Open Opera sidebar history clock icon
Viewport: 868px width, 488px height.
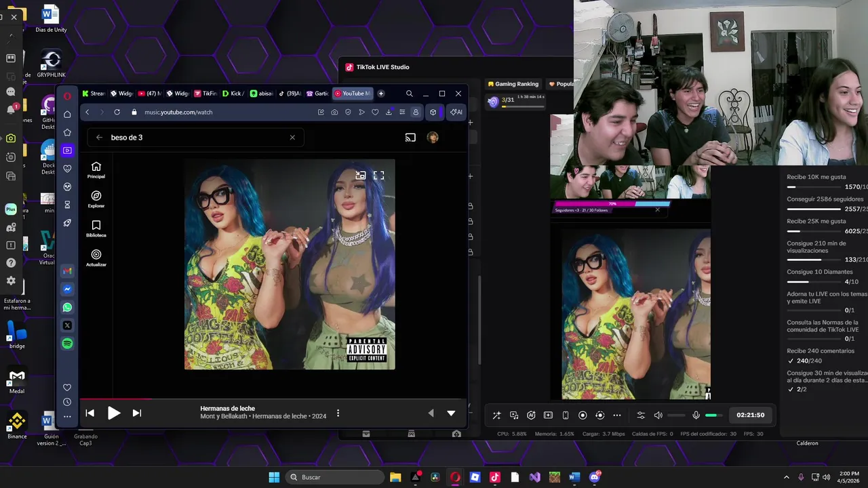(67, 402)
